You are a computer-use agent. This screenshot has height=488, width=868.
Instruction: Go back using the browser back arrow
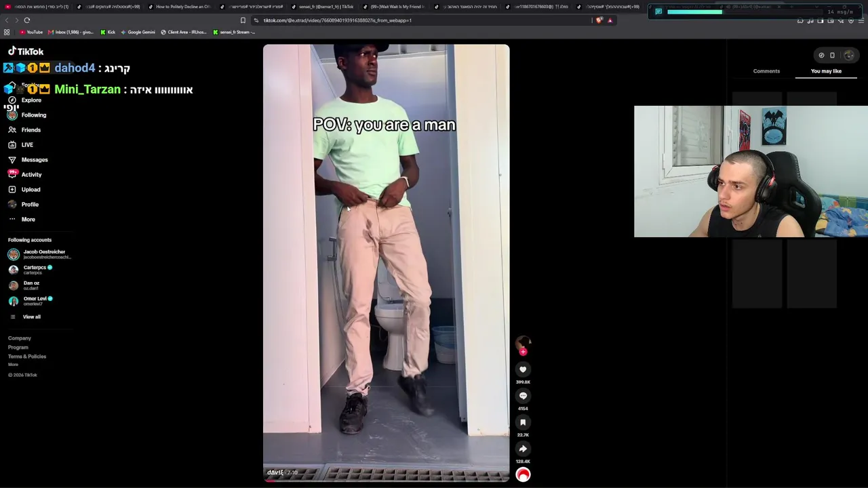pos(7,20)
